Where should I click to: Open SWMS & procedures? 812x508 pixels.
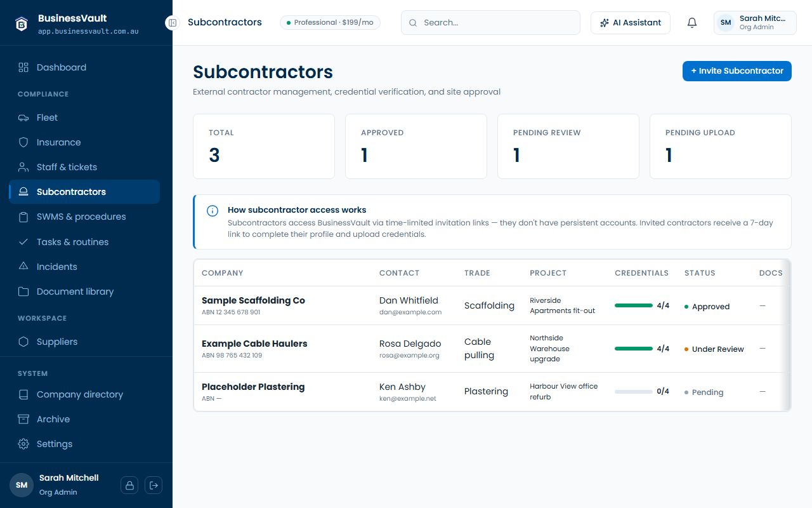pyautogui.click(x=84, y=217)
